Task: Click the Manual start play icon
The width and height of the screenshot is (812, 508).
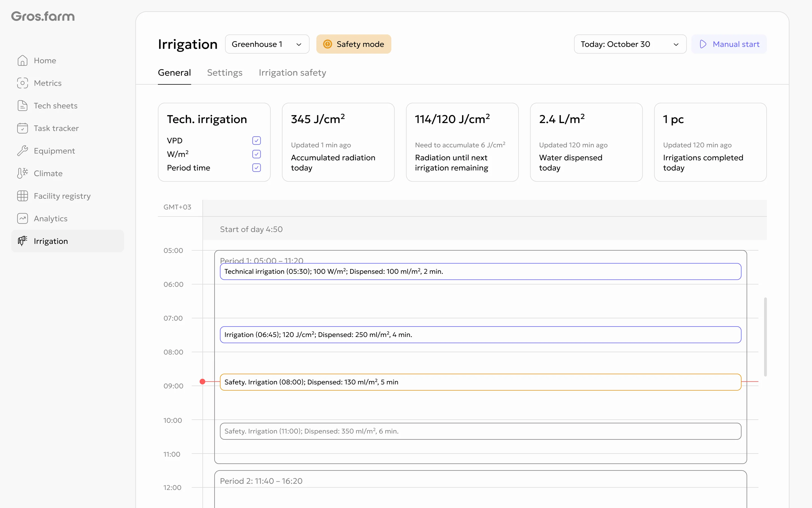Action: point(703,44)
